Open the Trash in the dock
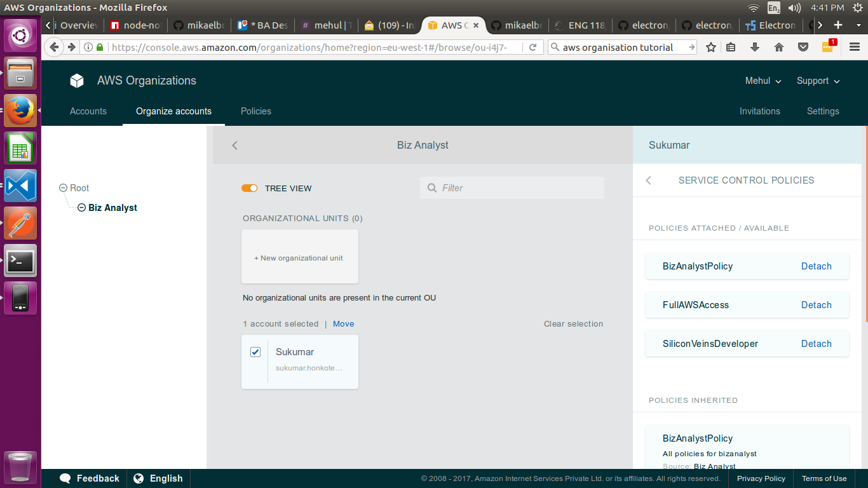Screen dimensions: 868x488 (20, 467)
